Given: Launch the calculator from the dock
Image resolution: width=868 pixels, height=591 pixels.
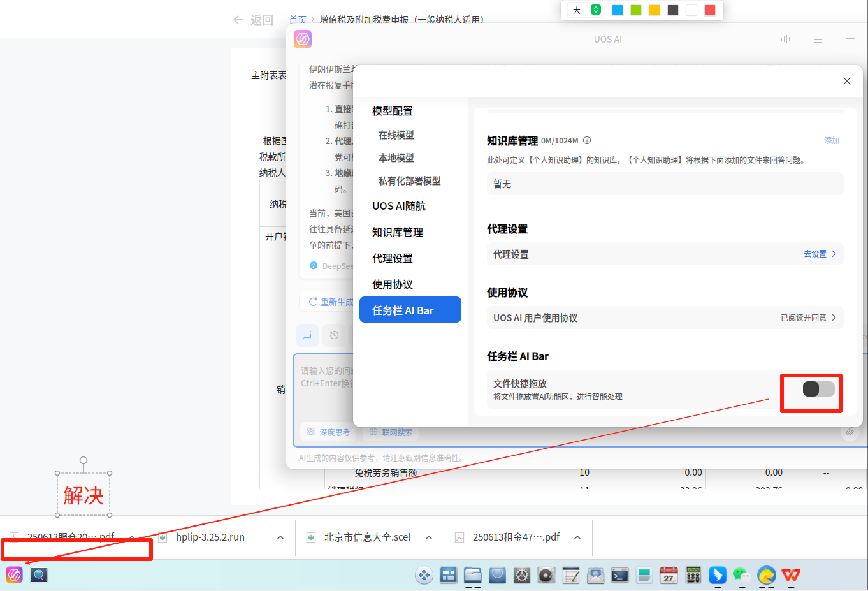Looking at the screenshot, I should [x=693, y=575].
